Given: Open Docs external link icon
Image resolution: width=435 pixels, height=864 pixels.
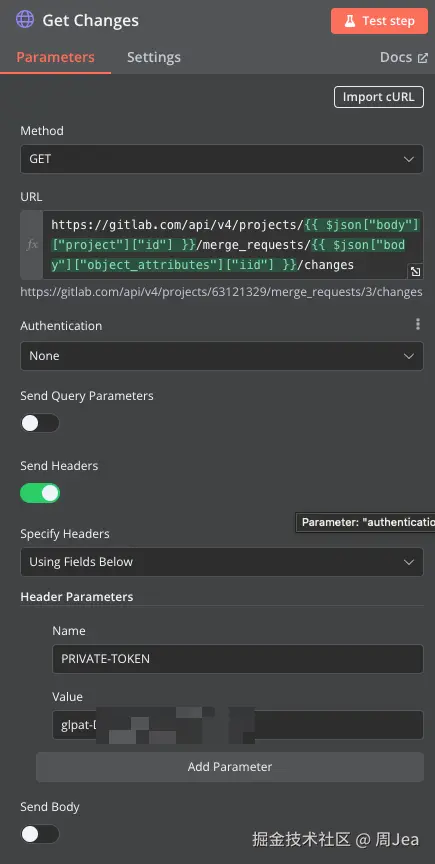Looking at the screenshot, I should point(422,58).
